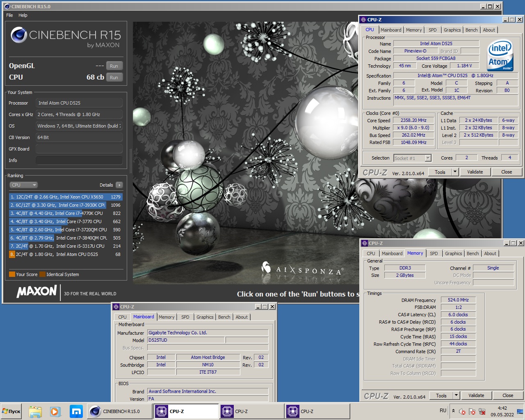
Task: Select ranking row Intel Xeon CPU X5650
Action: coord(66,197)
